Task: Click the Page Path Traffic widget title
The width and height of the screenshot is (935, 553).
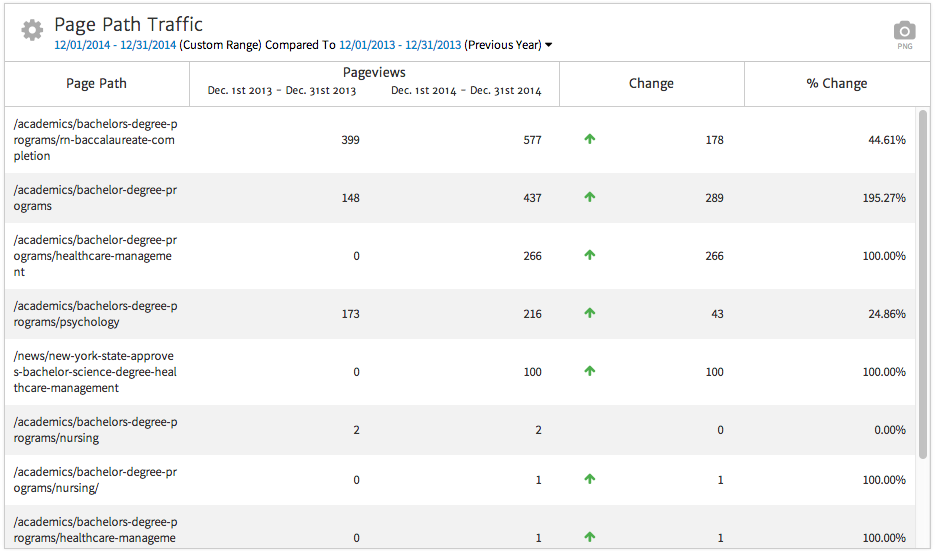Action: pos(128,24)
